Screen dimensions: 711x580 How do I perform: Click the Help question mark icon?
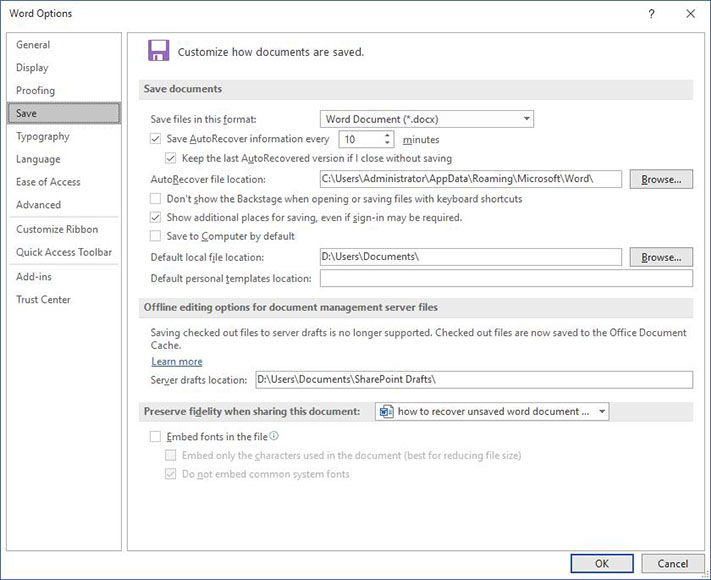coord(651,14)
